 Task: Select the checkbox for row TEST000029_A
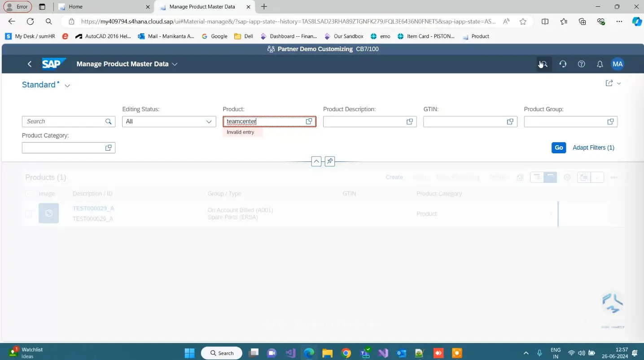point(28,213)
